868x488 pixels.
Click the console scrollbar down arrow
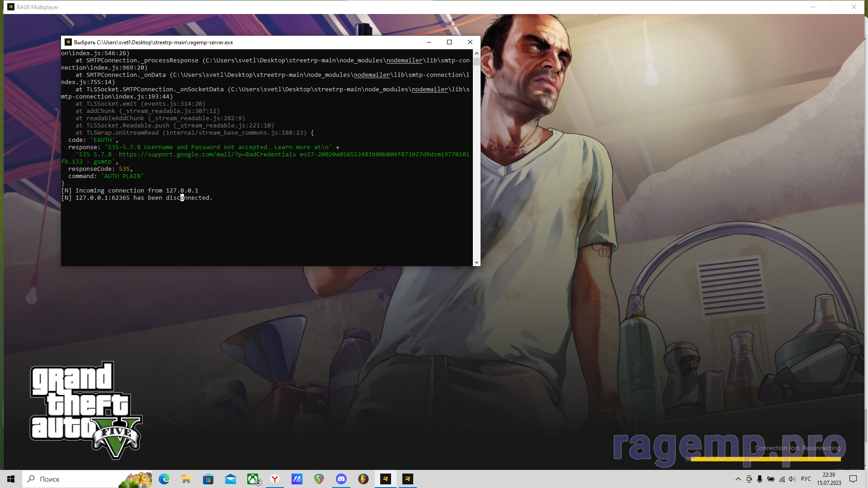click(x=476, y=263)
